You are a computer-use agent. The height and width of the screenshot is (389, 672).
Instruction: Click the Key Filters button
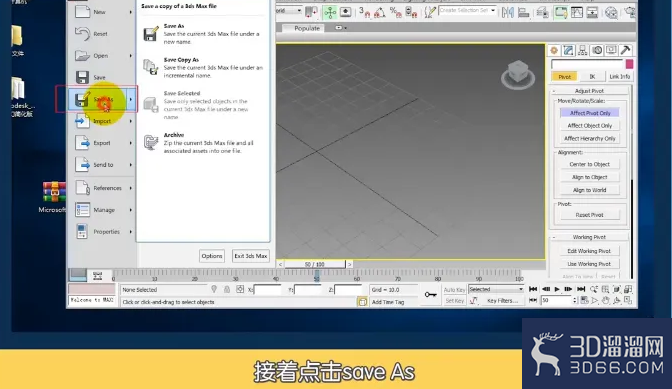(502, 301)
